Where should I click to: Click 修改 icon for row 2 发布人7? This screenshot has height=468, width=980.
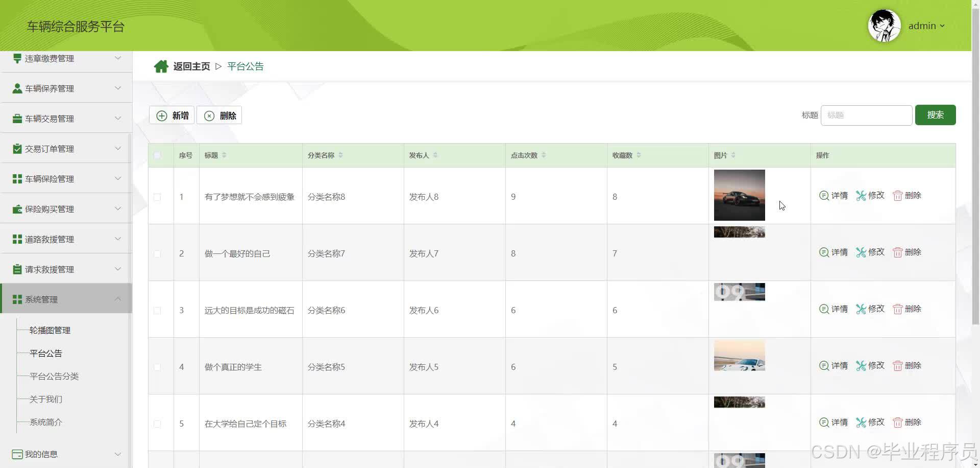tap(861, 252)
